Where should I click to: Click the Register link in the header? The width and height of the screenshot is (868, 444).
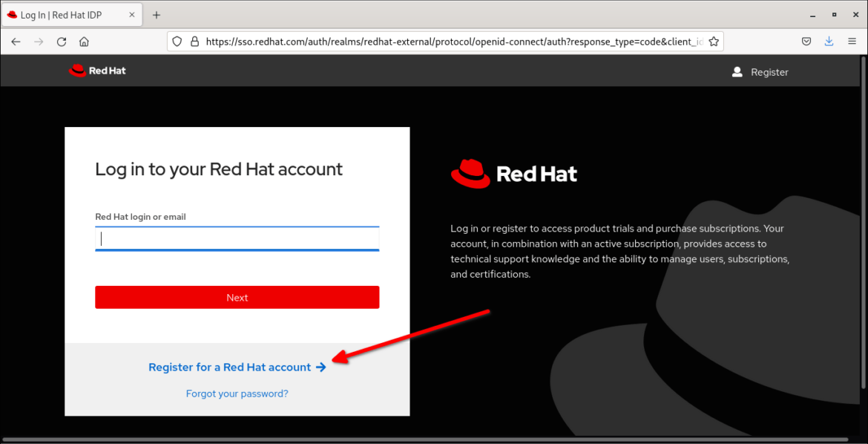click(769, 71)
